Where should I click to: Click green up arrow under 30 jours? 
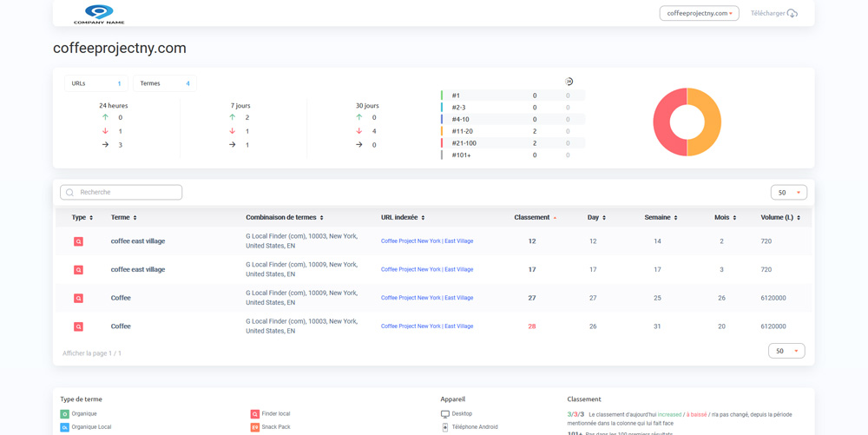pos(358,117)
